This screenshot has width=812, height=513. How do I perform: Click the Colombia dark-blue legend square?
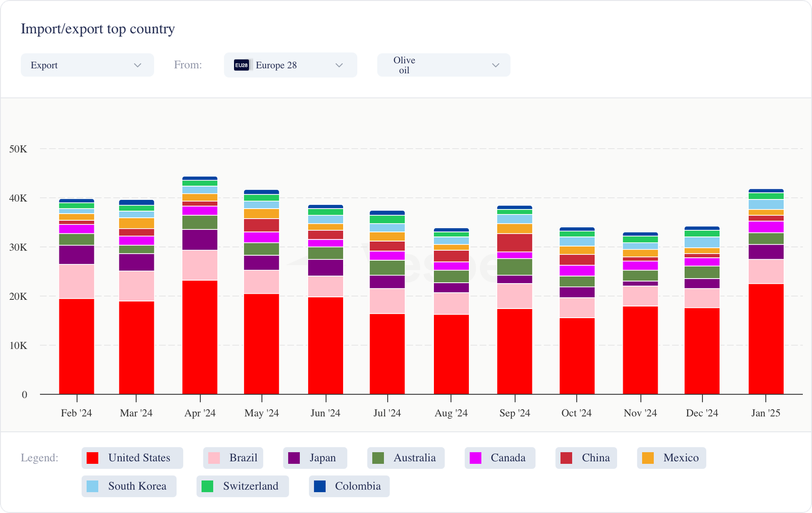(x=320, y=486)
